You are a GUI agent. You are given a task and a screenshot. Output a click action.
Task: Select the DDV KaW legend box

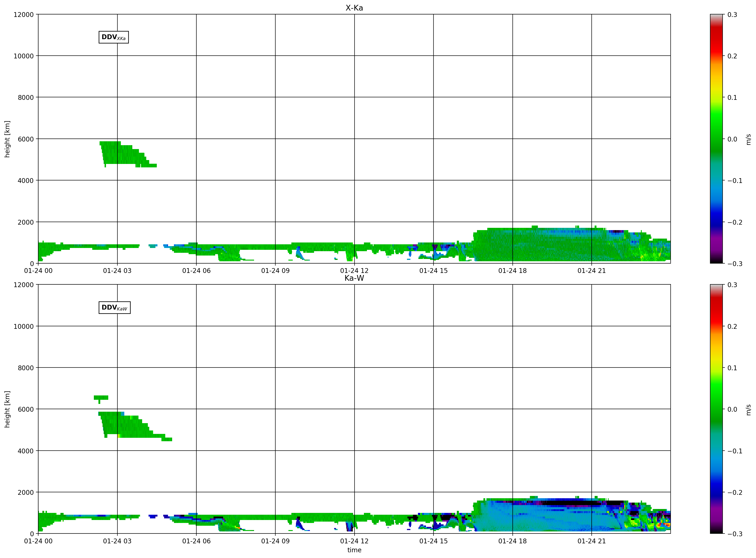pos(114,308)
